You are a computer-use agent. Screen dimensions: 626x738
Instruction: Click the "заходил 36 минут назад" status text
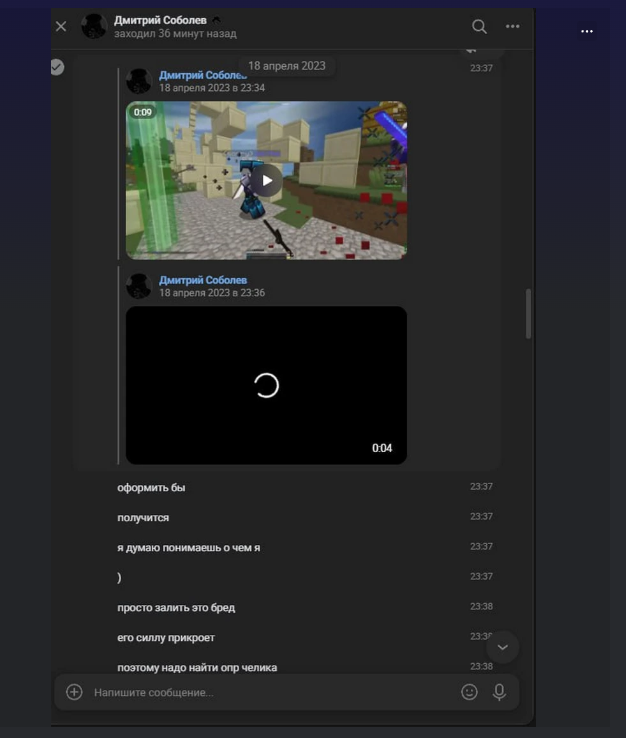coord(175,34)
